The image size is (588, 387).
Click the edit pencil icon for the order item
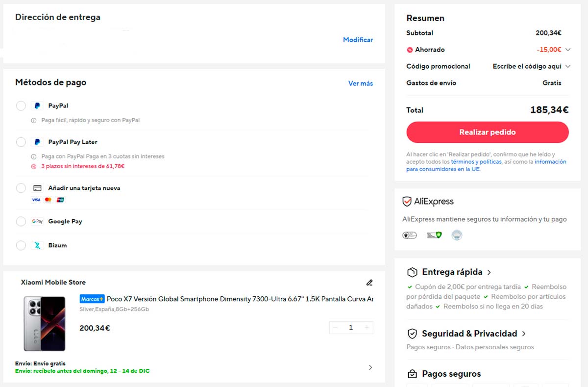(x=369, y=283)
